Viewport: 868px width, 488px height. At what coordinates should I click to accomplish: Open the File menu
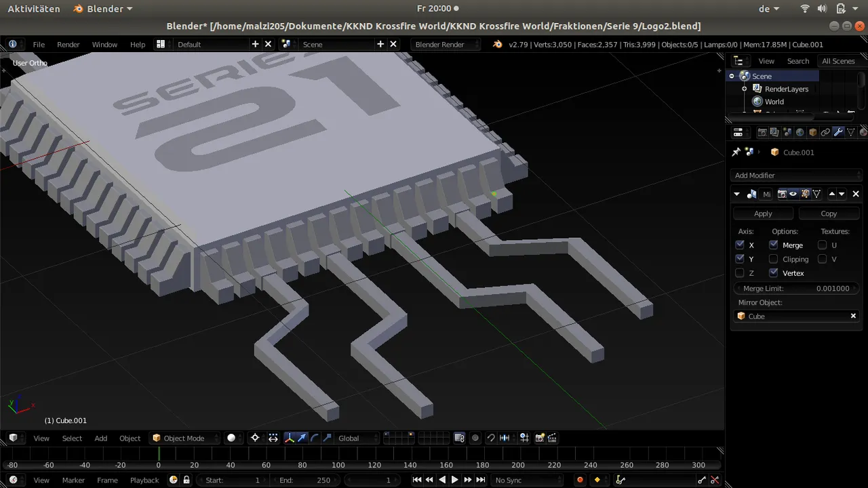click(x=39, y=44)
